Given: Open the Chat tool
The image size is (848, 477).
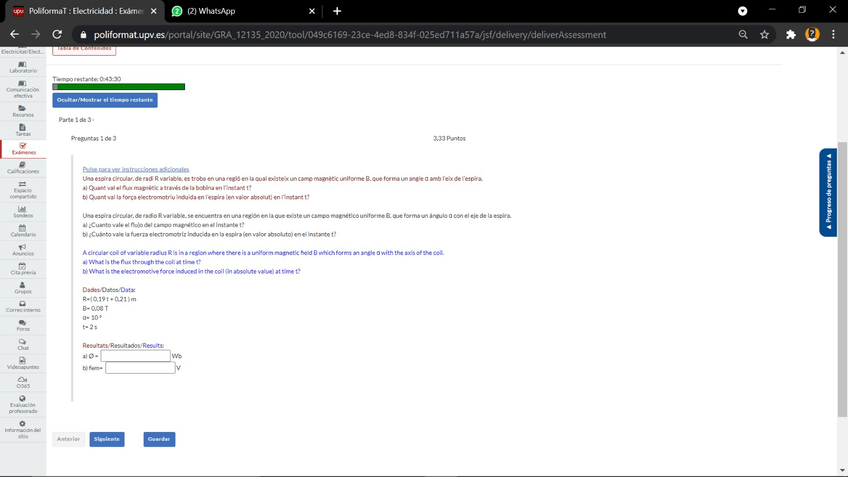Looking at the screenshot, I should 22,344.
